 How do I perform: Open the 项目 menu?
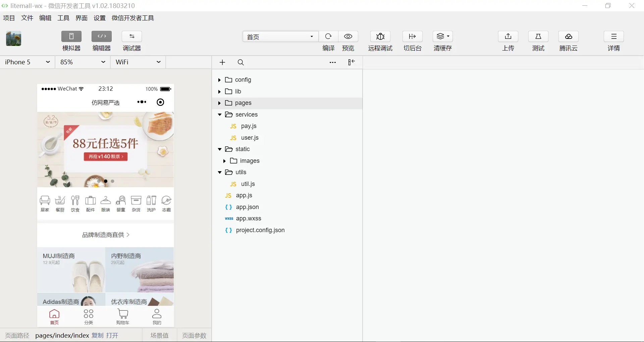coord(9,18)
